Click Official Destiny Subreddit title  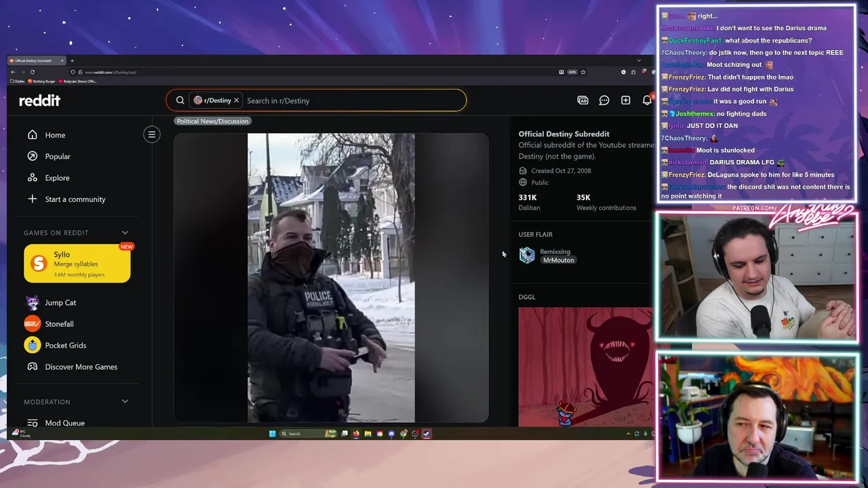pyautogui.click(x=564, y=134)
